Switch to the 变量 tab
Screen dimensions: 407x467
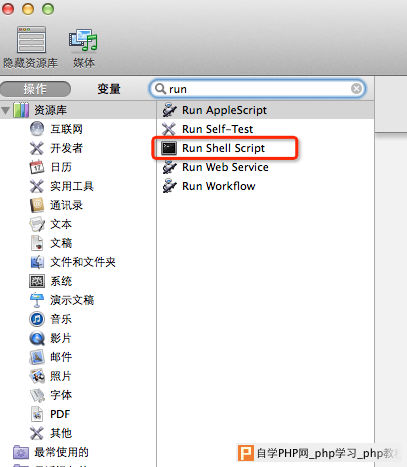pyautogui.click(x=109, y=89)
